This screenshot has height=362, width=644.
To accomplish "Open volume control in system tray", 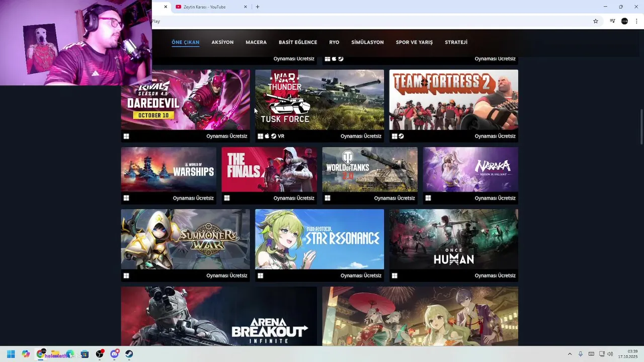I will point(610,354).
